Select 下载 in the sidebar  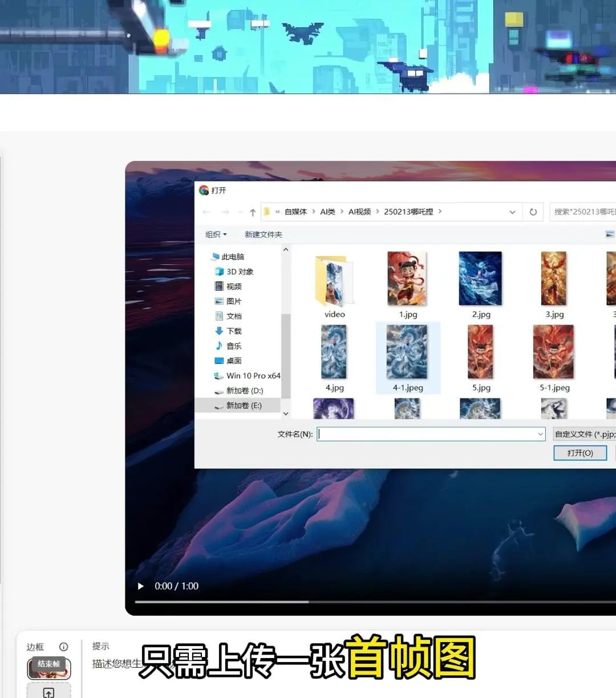point(234,331)
